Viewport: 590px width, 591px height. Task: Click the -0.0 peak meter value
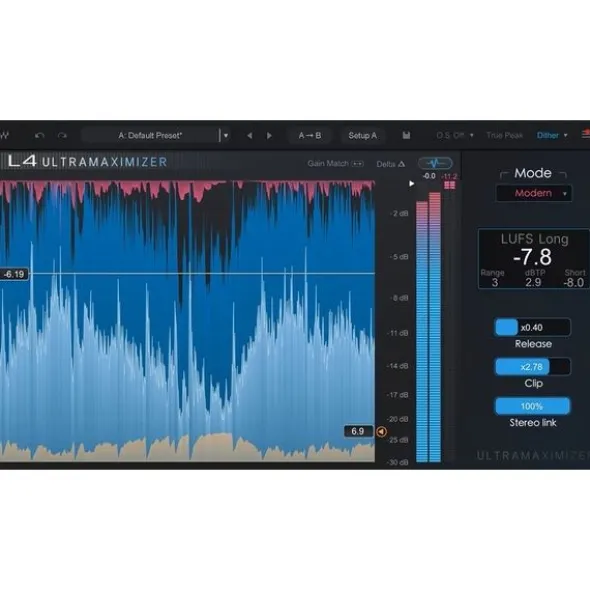tap(429, 176)
